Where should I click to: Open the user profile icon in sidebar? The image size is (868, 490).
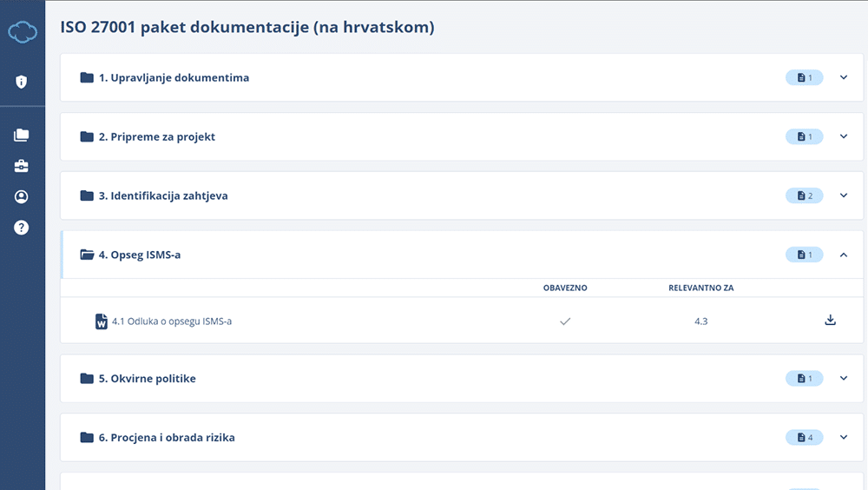pos(22,196)
